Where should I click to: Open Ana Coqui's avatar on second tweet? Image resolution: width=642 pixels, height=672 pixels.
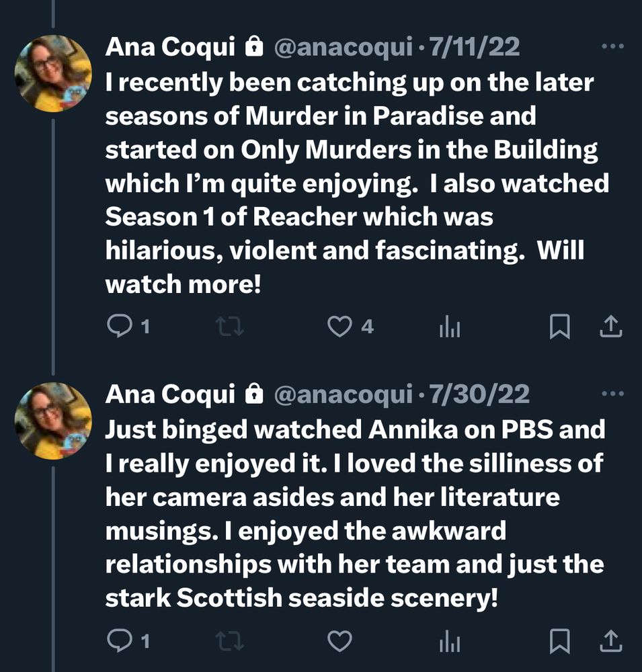[53, 421]
